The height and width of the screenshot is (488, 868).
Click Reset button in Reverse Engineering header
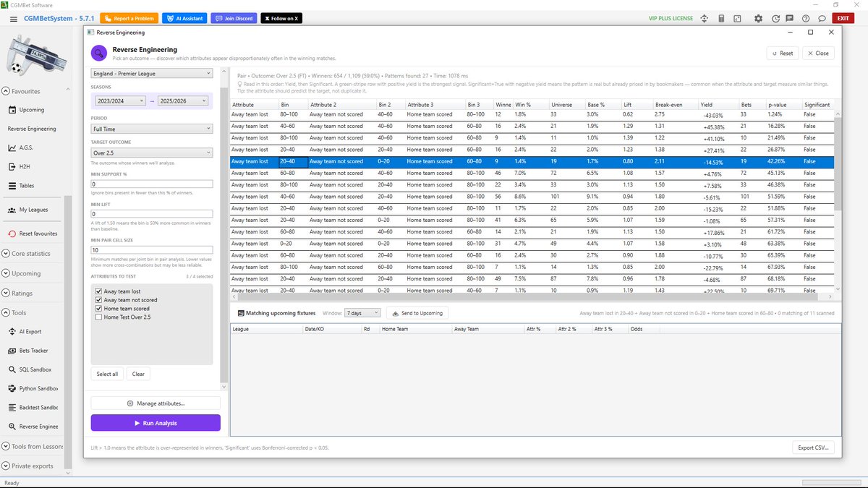(x=782, y=53)
